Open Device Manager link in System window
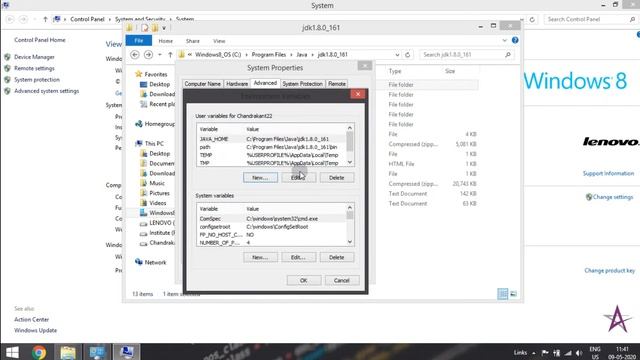This screenshot has width=640, height=360. (x=34, y=57)
